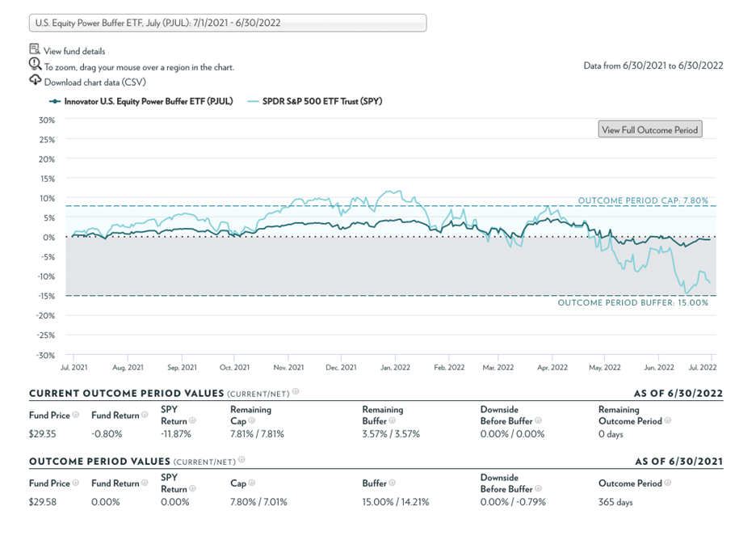Click the info icon beside Fund Price under Current Outcome Period Values
Screen dimensions: 756x540
(x=76, y=415)
